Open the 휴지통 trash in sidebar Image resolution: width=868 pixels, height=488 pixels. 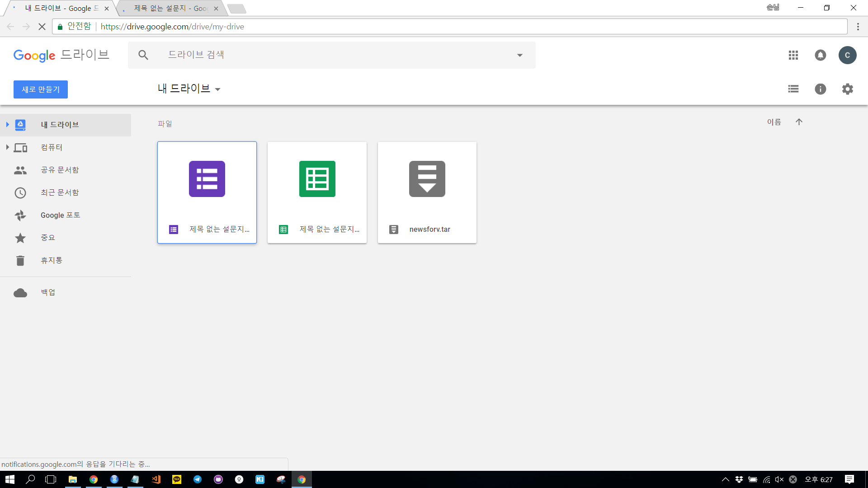click(x=51, y=260)
